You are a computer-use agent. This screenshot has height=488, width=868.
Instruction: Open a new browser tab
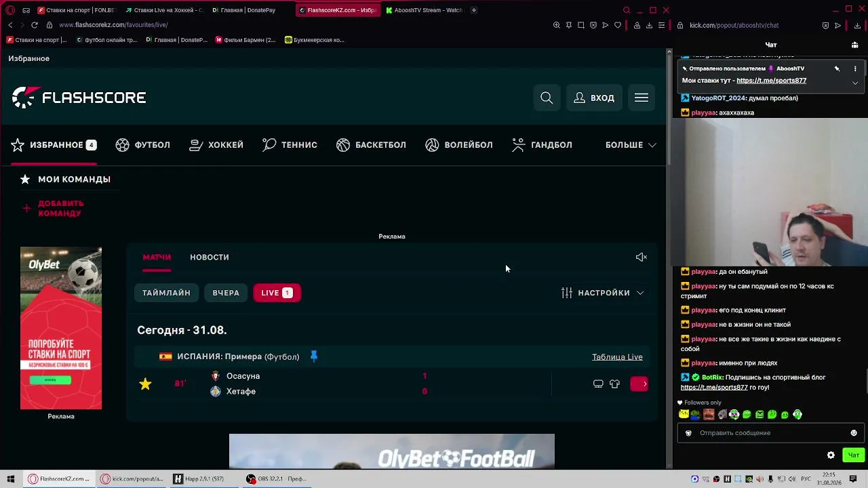click(474, 10)
